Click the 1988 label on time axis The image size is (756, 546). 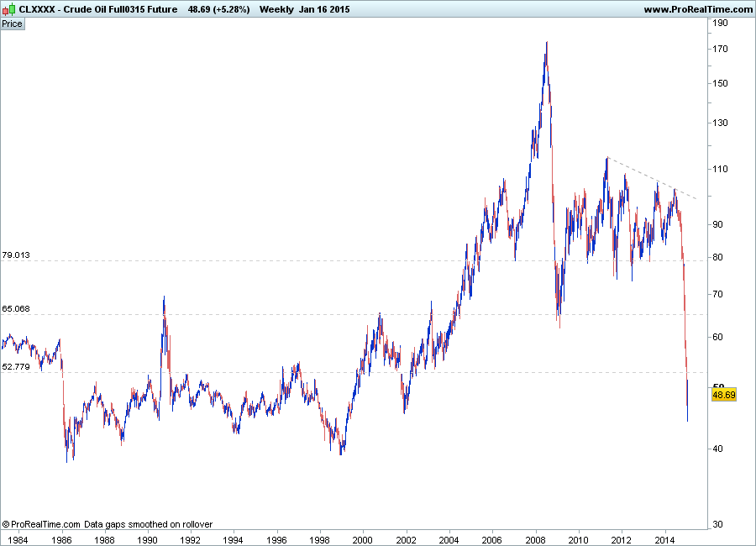coord(104,540)
